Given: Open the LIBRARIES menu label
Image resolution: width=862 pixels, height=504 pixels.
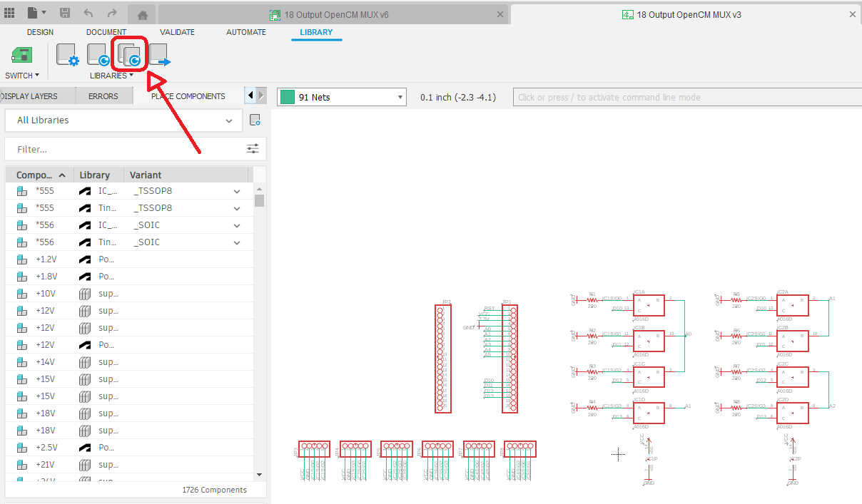Looking at the screenshot, I should click(x=111, y=76).
